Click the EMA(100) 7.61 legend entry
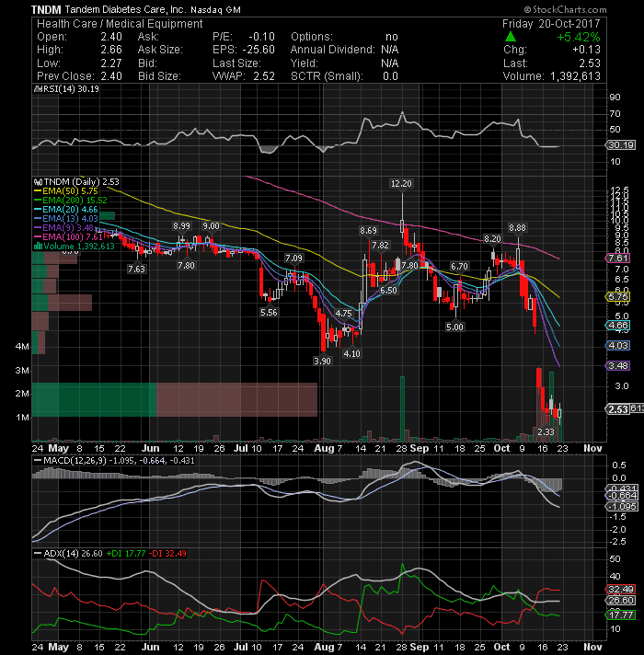The width and height of the screenshot is (644, 655). click(68, 236)
